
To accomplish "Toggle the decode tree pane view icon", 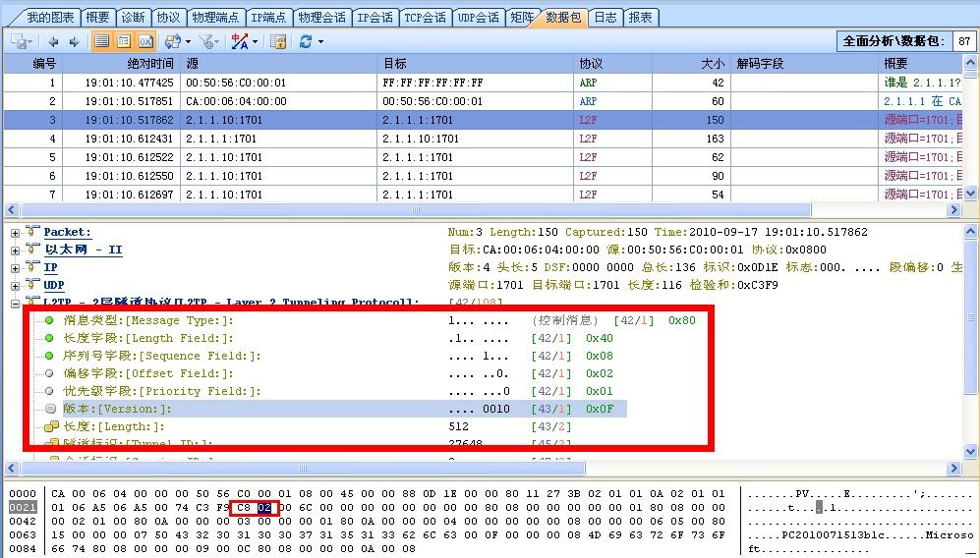I will [124, 41].
